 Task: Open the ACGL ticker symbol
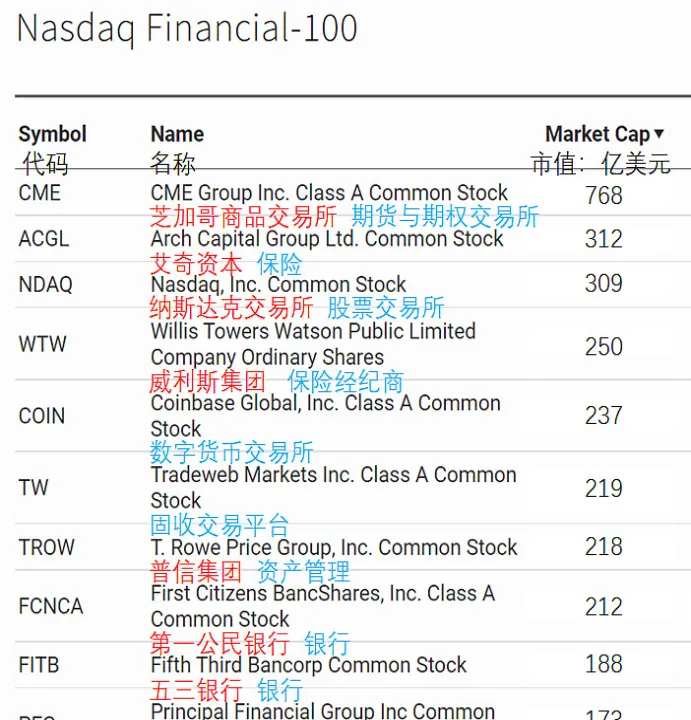coord(44,239)
